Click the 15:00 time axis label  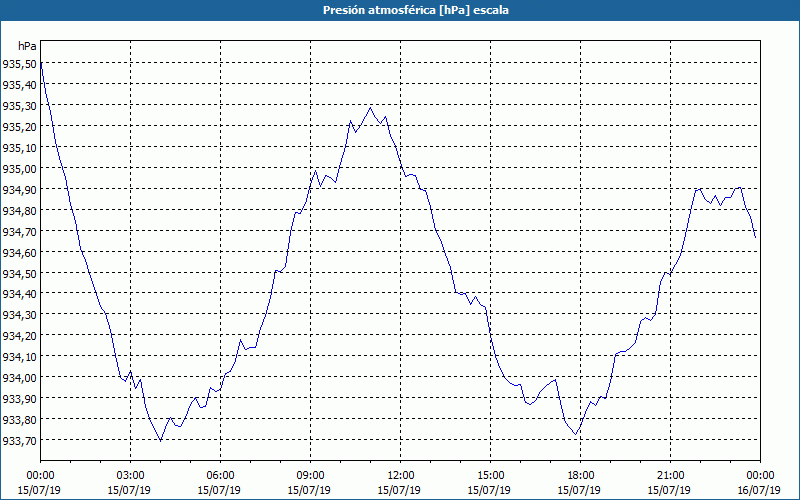point(490,476)
